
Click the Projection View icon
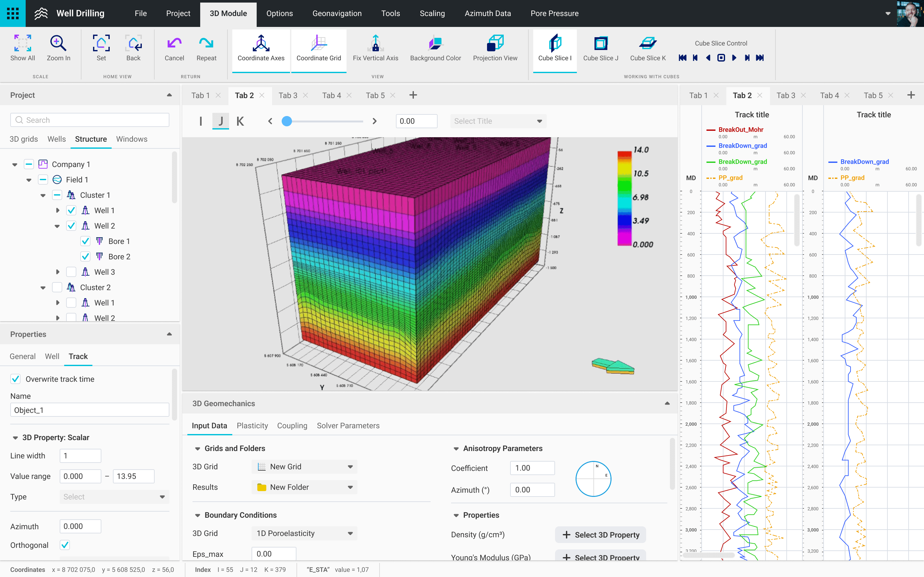coord(495,44)
